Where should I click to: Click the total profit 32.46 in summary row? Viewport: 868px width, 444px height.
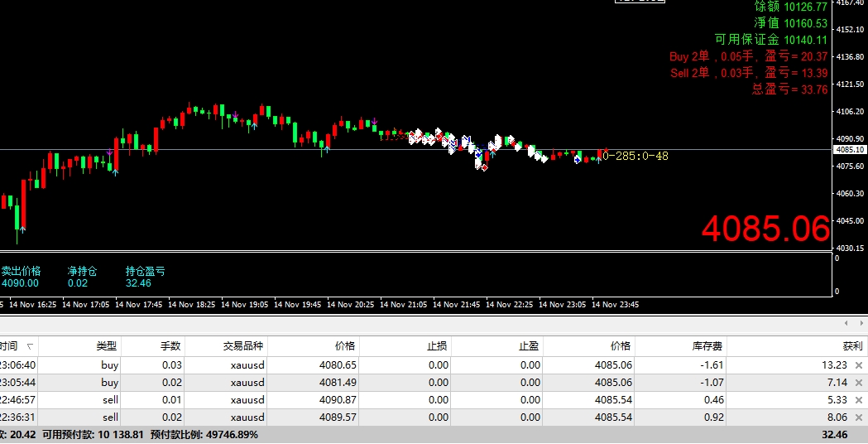pyautogui.click(x=834, y=435)
